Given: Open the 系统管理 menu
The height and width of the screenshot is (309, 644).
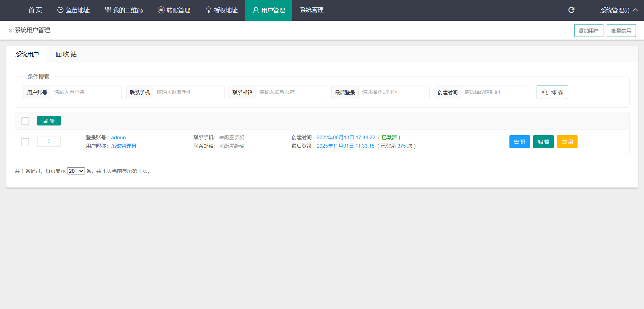Looking at the screenshot, I should [312, 10].
